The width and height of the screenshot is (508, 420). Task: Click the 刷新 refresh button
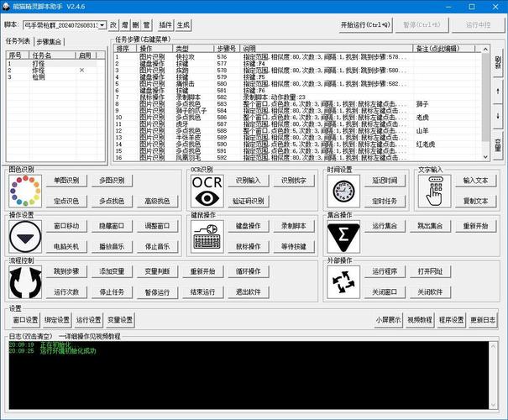point(498,62)
